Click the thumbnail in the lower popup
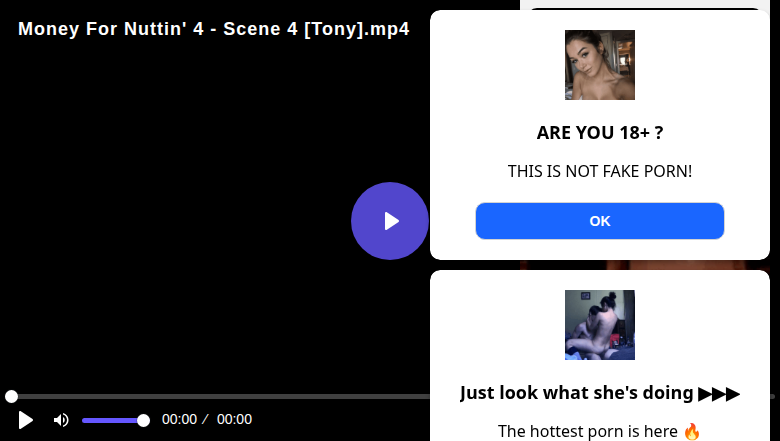 600,325
